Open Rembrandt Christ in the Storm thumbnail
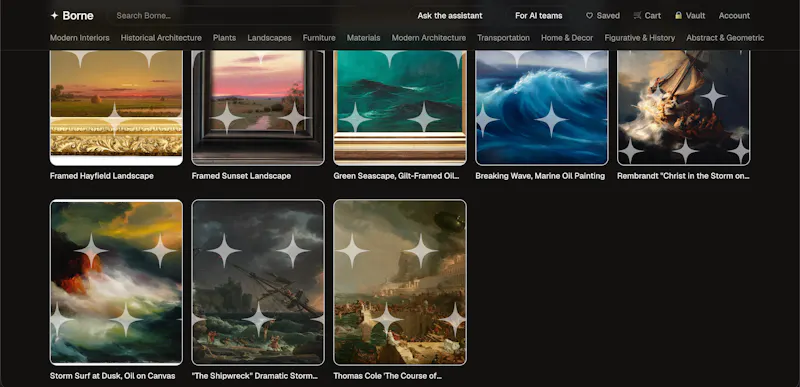 (684, 108)
